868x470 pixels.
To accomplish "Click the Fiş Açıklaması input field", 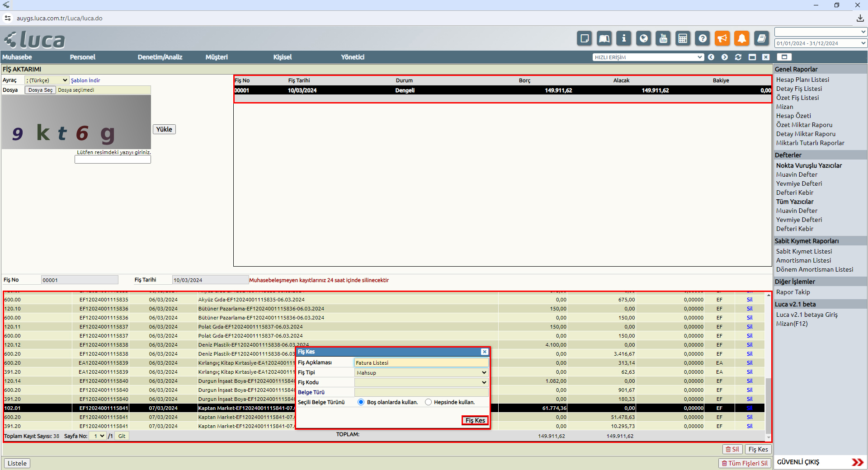I will [421, 362].
